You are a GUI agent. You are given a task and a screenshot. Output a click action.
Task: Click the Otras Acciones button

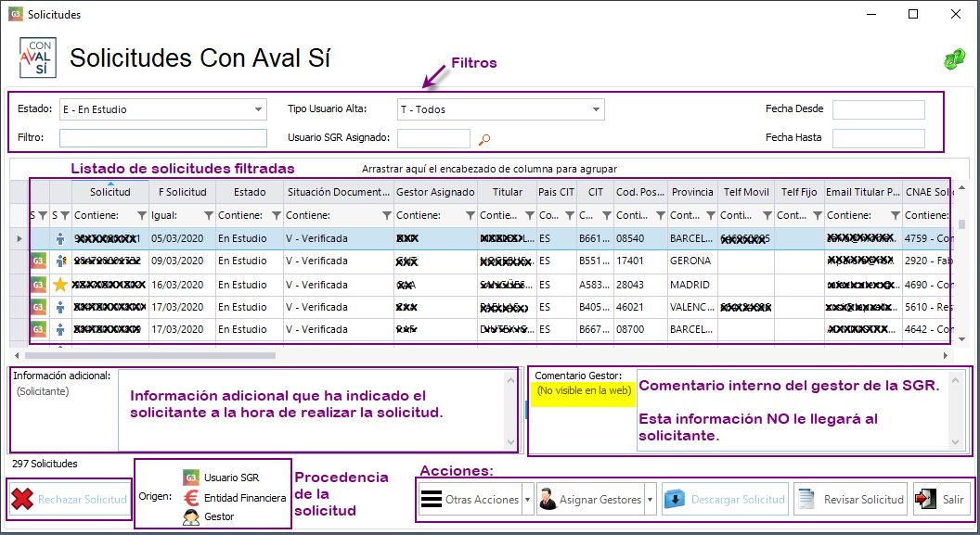[x=471, y=500]
